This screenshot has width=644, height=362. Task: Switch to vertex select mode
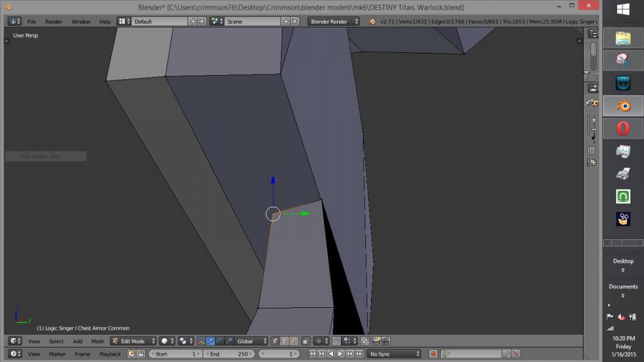coord(274,341)
